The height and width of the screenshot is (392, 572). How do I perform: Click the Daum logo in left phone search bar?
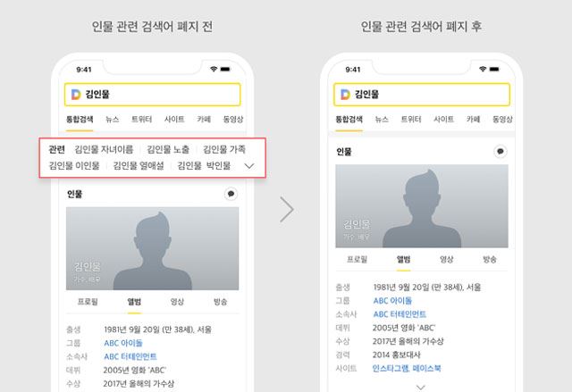pyautogui.click(x=76, y=95)
